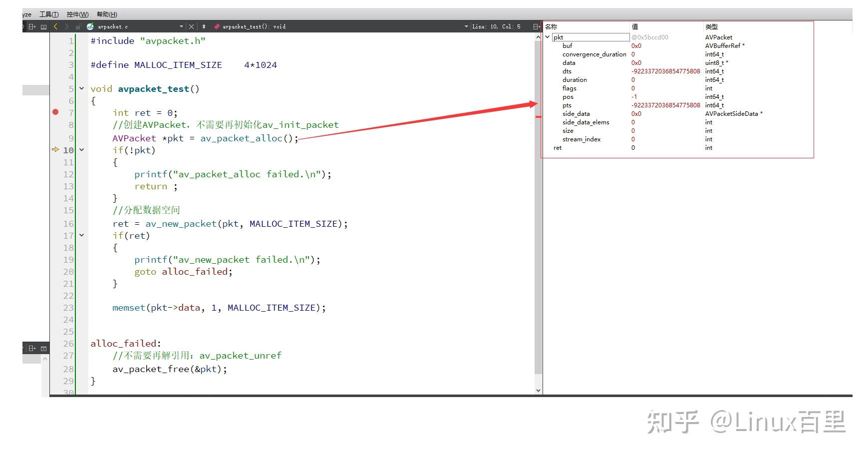Open the 控件(W) menu

(77, 14)
